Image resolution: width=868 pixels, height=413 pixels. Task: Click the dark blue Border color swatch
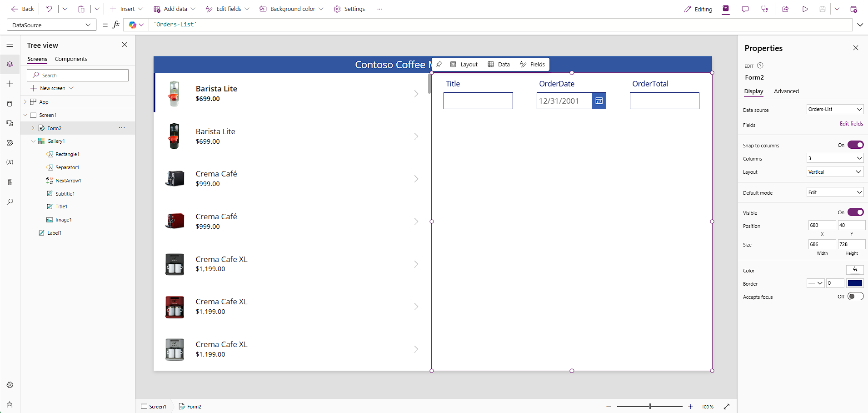(x=855, y=283)
